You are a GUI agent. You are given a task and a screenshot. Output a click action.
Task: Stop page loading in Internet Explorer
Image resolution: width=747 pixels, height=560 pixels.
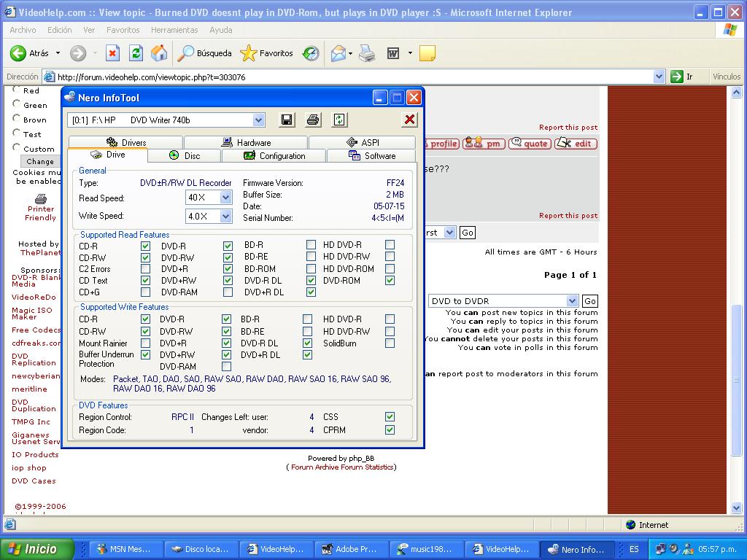[112, 53]
